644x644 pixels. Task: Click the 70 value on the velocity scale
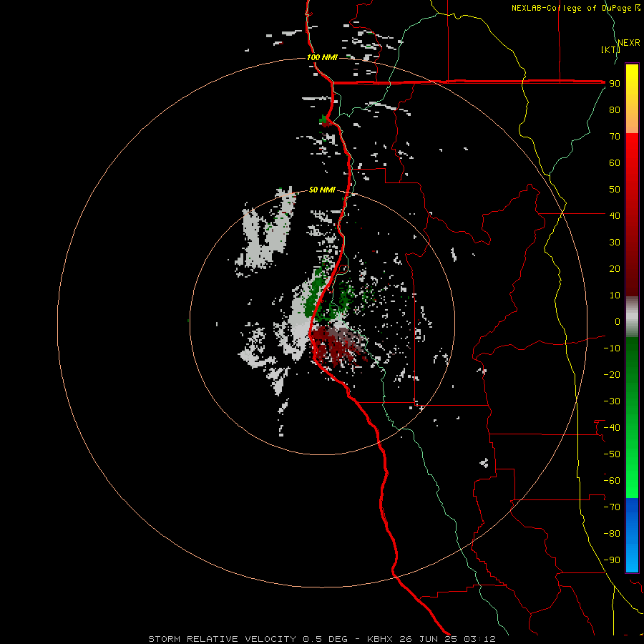(615, 137)
